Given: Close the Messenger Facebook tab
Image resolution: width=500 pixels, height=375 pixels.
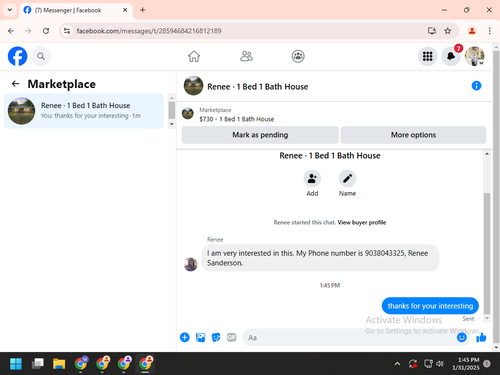Looking at the screenshot, I should (125, 10).
